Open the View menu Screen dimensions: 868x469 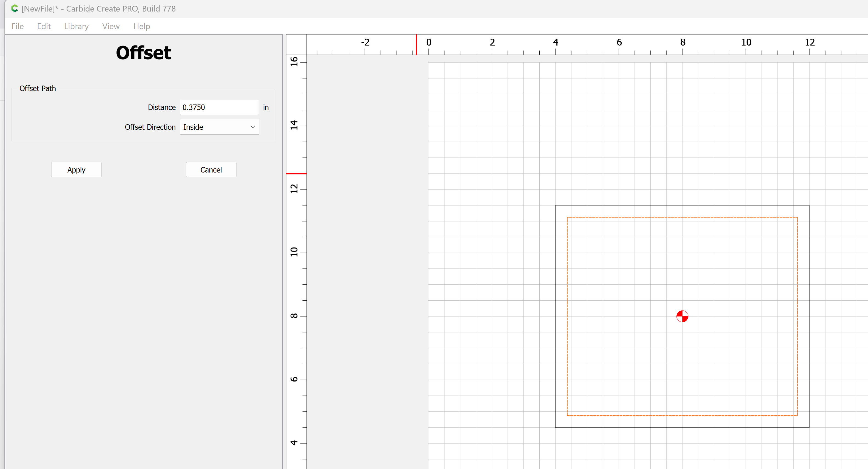(x=111, y=26)
